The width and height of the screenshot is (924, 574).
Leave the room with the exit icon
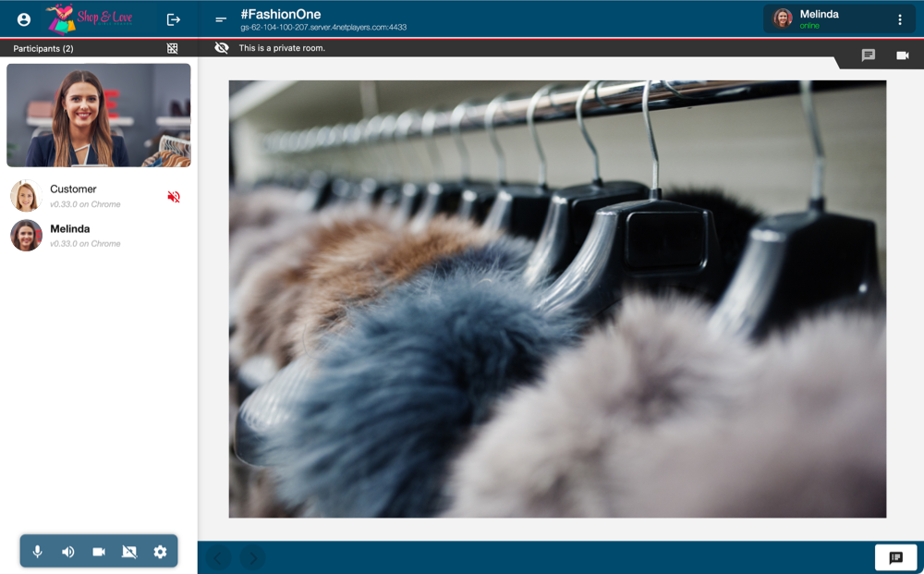[x=174, y=19]
